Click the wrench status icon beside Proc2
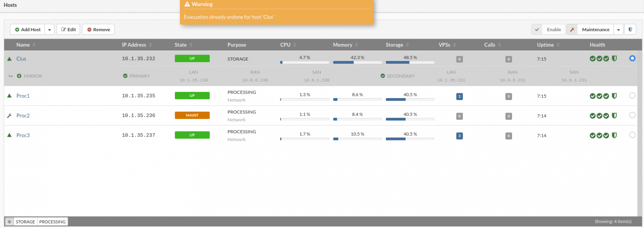This screenshot has width=644, height=228. click(9, 115)
